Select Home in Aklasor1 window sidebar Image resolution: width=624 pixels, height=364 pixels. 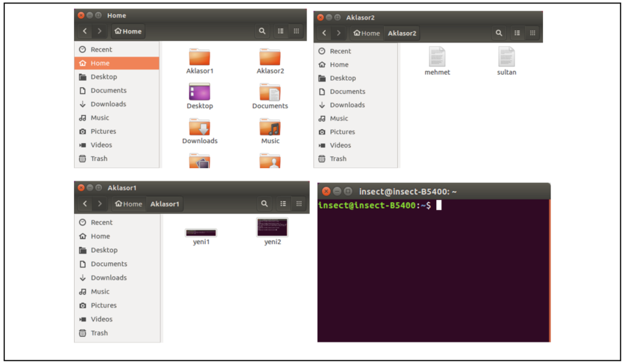click(117, 236)
